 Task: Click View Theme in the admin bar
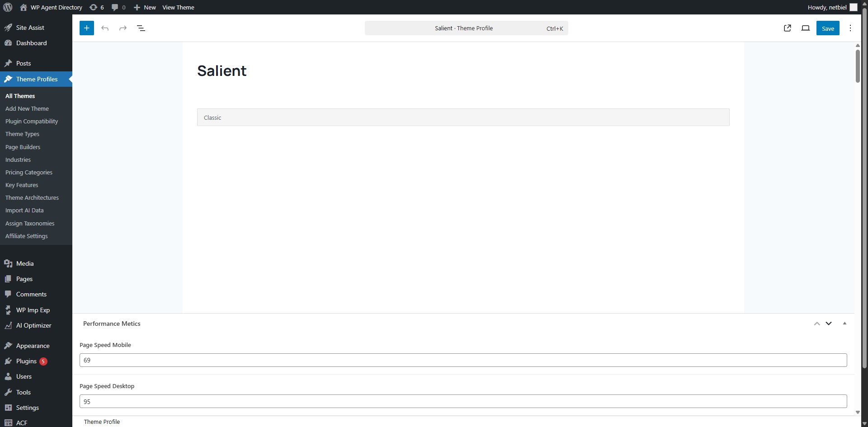click(178, 7)
